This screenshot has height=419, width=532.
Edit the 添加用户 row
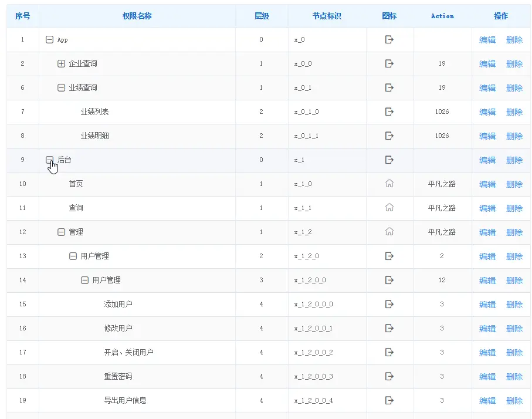pos(487,305)
